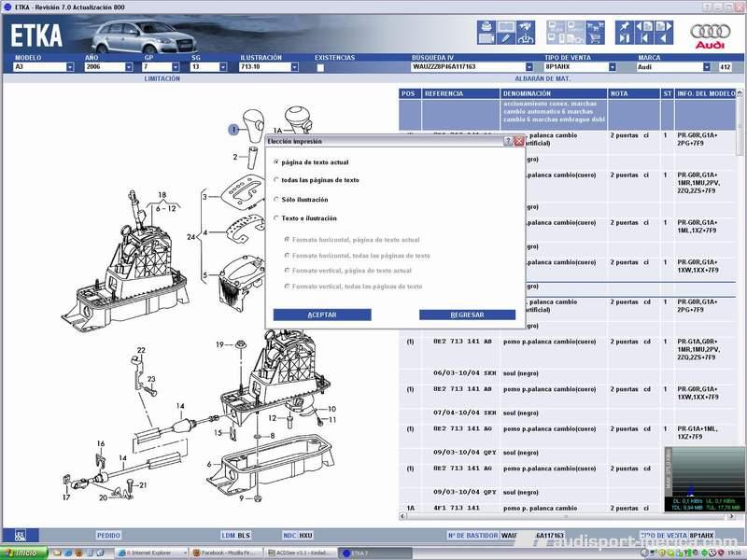
Task: Click the pushpin icon in toolbar
Action: tap(625, 26)
